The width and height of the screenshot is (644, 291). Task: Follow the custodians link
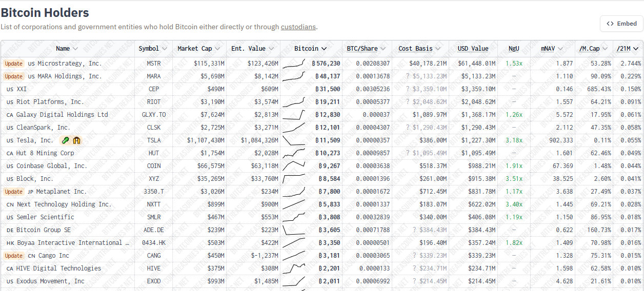[x=298, y=27]
